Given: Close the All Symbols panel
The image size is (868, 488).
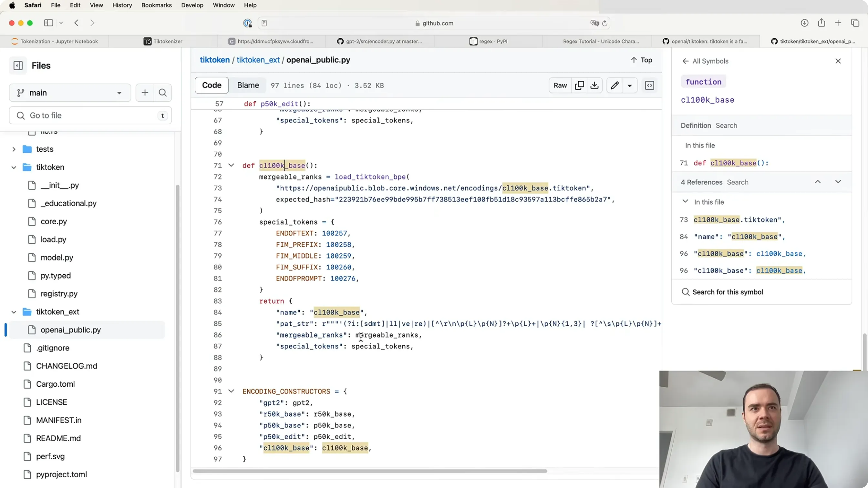Looking at the screenshot, I should [838, 61].
